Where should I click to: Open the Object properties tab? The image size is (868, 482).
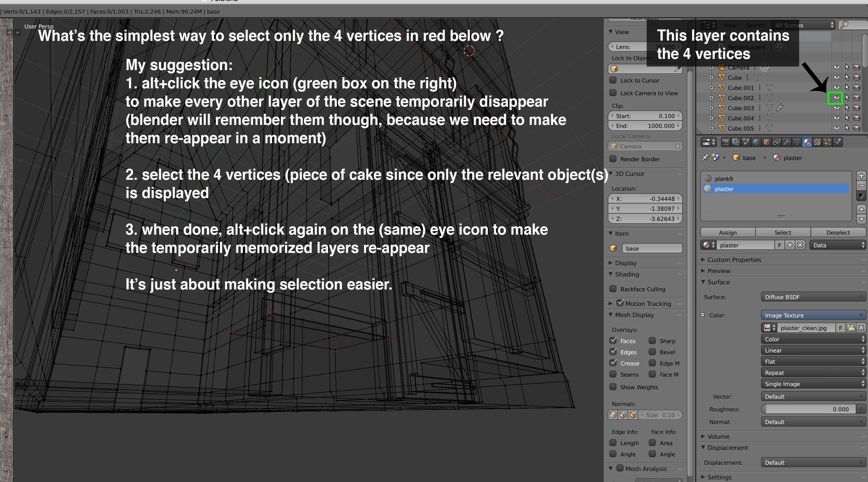[x=766, y=142]
